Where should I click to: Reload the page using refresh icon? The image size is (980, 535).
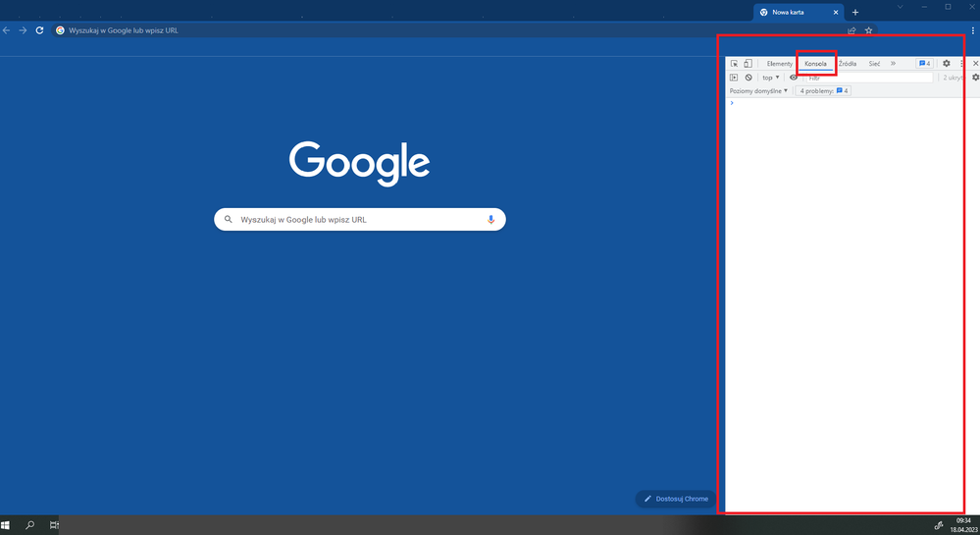(x=39, y=30)
